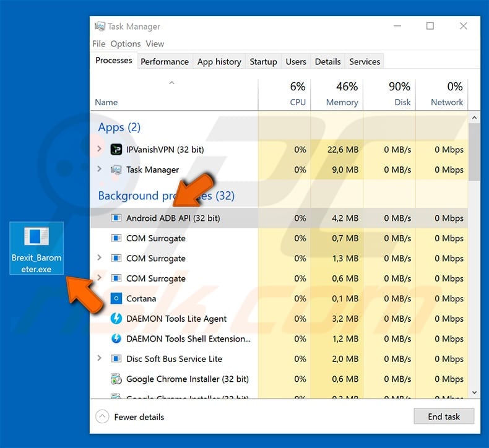Sort processes by the CPU column

coord(284,95)
